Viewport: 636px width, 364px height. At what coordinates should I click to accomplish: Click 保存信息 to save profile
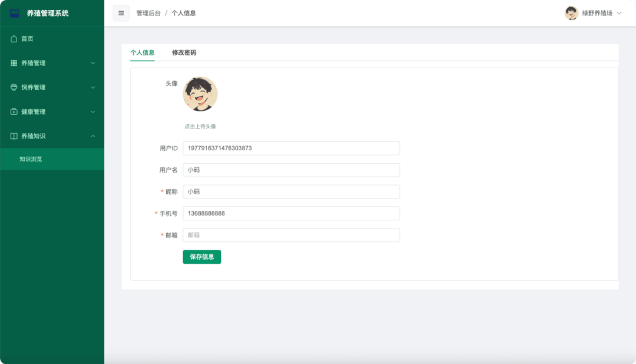pos(203,257)
